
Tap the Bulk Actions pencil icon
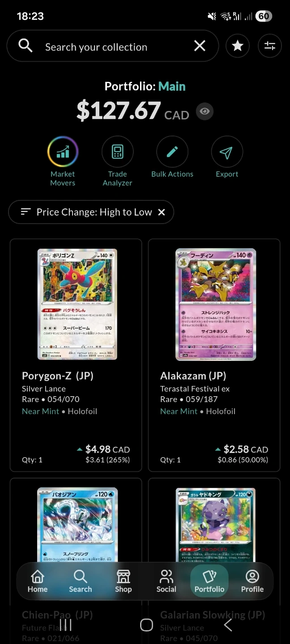(x=172, y=152)
